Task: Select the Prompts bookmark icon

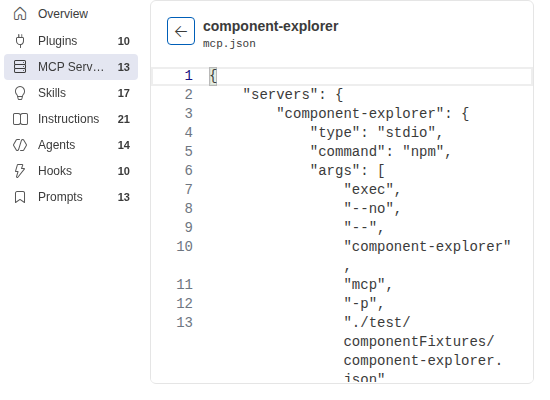Action: (20, 197)
